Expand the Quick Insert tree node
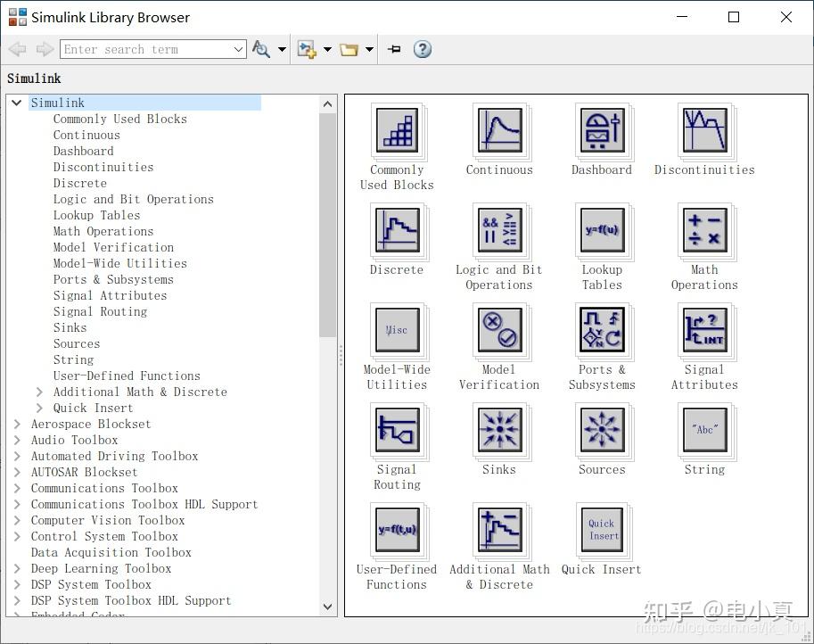The image size is (814, 644). [x=39, y=409]
